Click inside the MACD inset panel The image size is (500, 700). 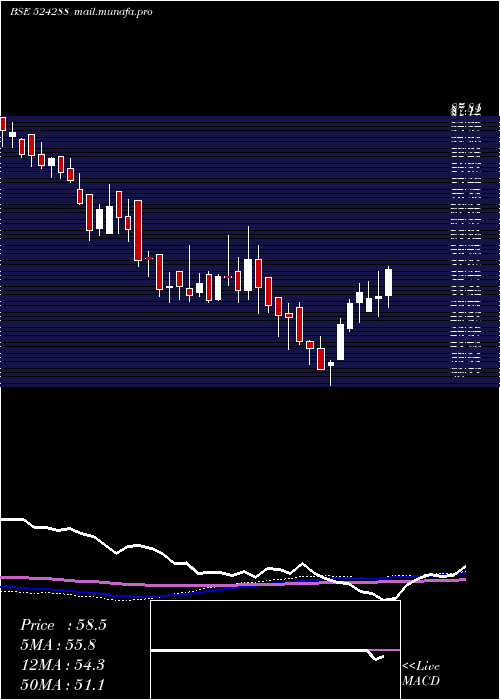coord(275,650)
